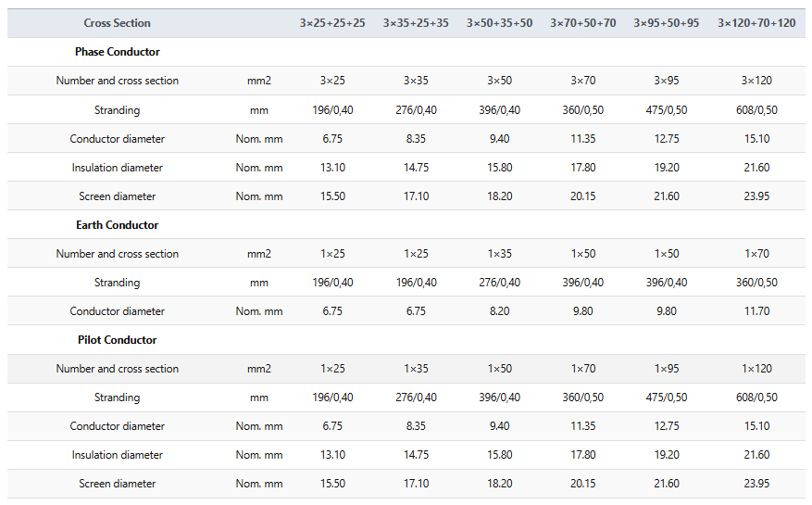Click the 1×95 pilot conductor cross section cell
This screenshot has width=812, height=505.
667,369
